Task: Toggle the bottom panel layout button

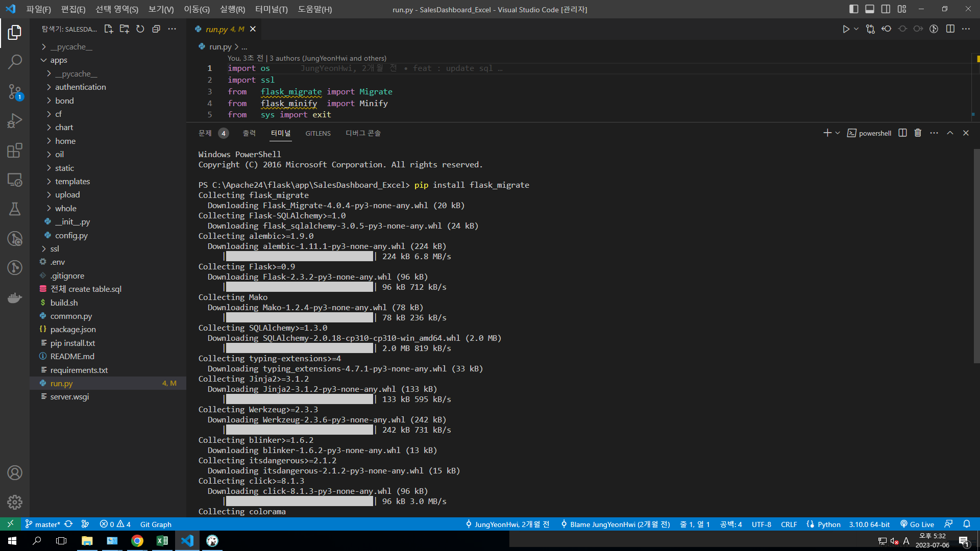Action: point(870,9)
